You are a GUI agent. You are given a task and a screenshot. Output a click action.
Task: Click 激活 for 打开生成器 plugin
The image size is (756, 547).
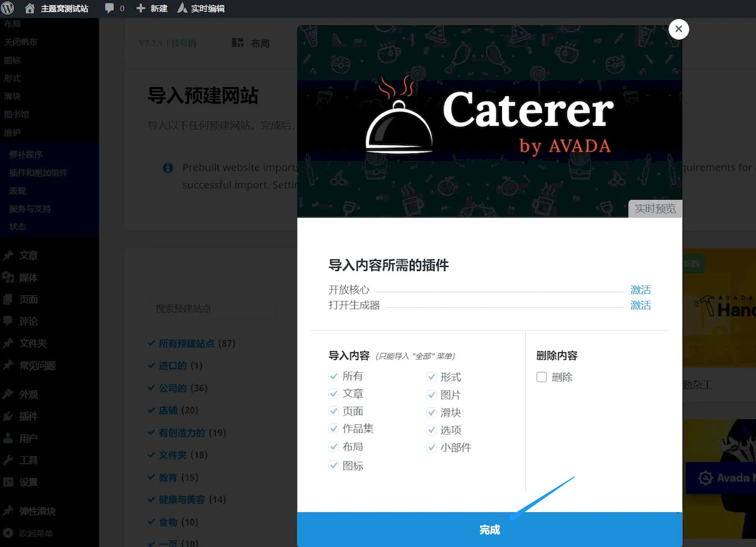click(x=640, y=305)
